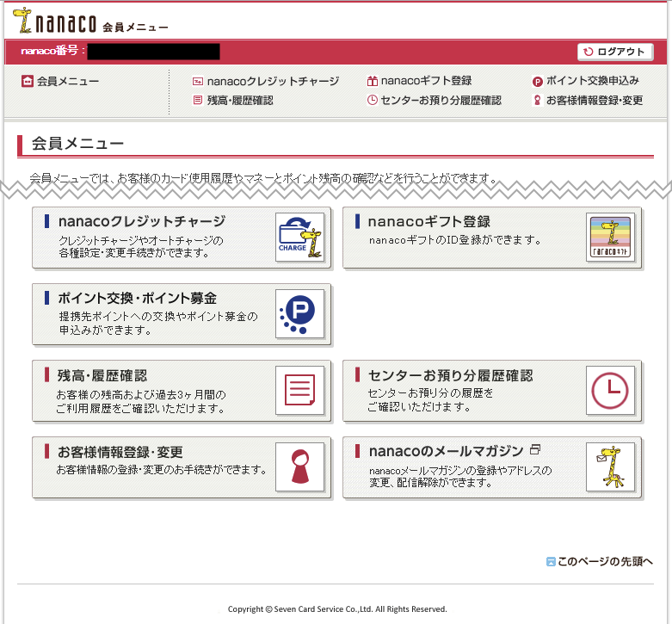This screenshot has width=672, height=624.
Task: Click the center deposit clock icon
Action: (x=610, y=391)
